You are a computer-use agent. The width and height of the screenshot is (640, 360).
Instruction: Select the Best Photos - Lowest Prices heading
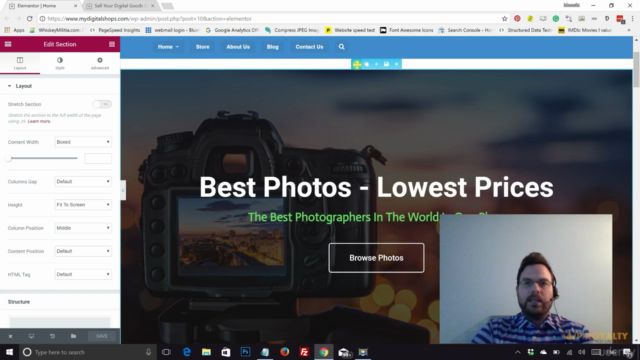[x=376, y=187]
